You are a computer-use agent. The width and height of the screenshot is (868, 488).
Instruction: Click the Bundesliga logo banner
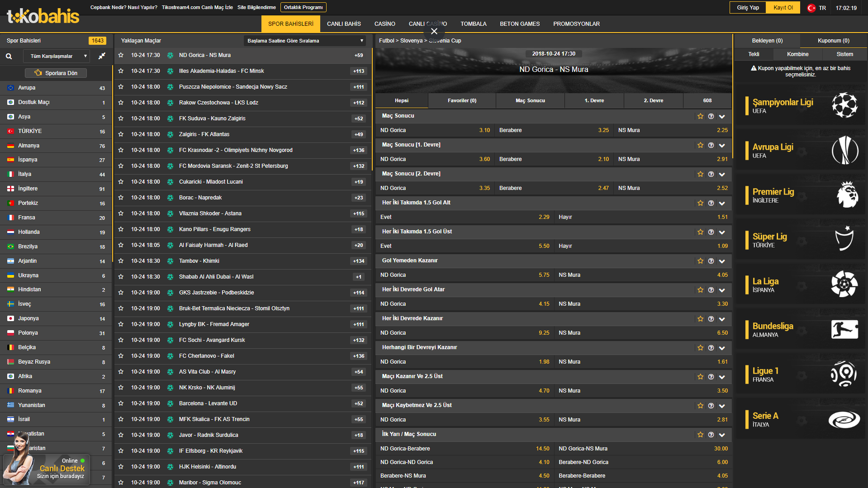(844, 329)
